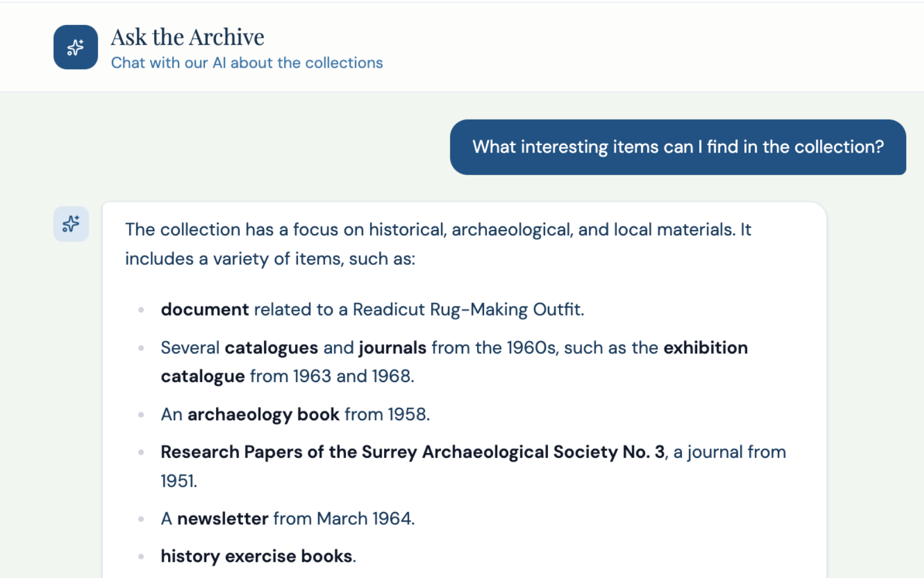Click the bold "history exercise books" item

point(256,556)
